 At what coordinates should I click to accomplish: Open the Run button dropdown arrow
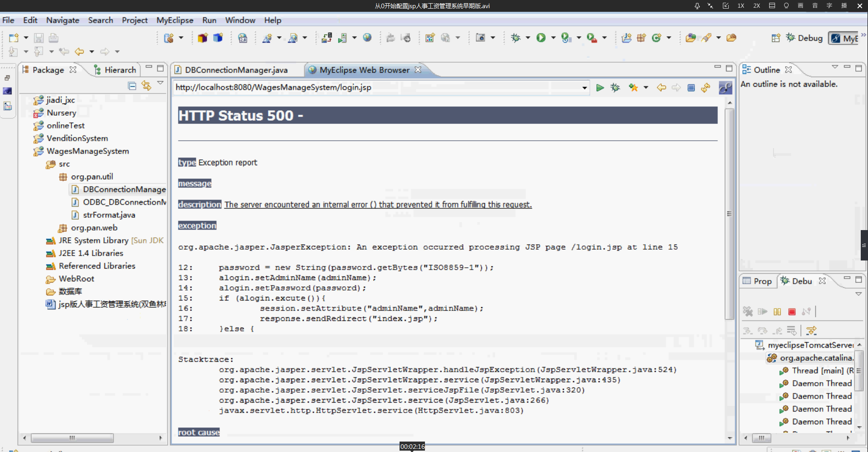coord(553,38)
